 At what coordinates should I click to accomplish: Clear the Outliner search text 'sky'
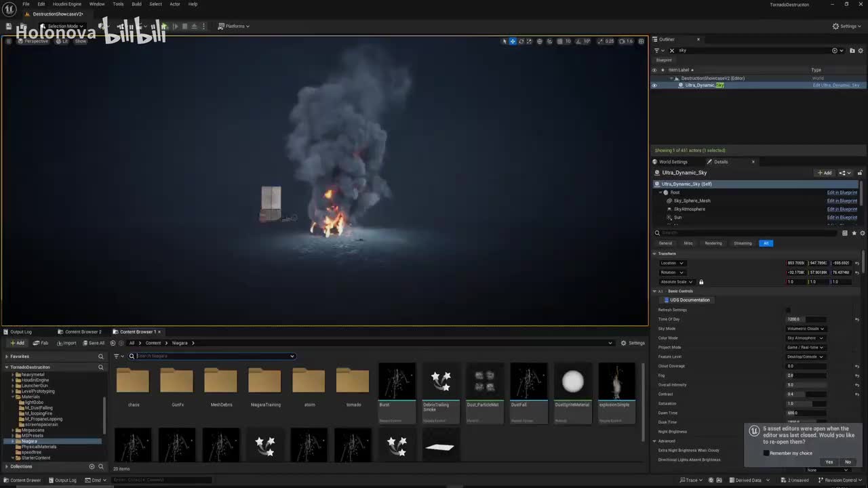[672, 50]
